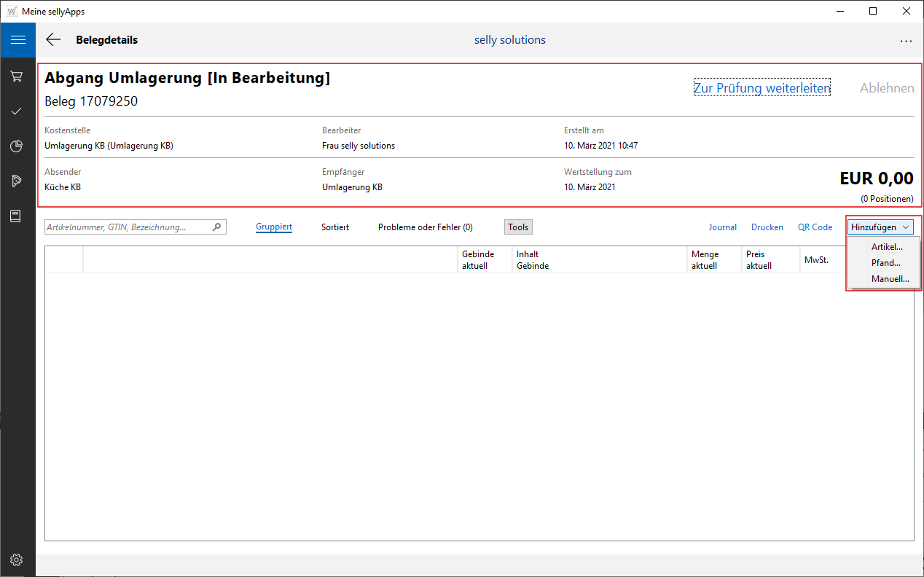The width and height of the screenshot is (924, 577).
Task: Switch to Gruppiert view
Action: (274, 227)
